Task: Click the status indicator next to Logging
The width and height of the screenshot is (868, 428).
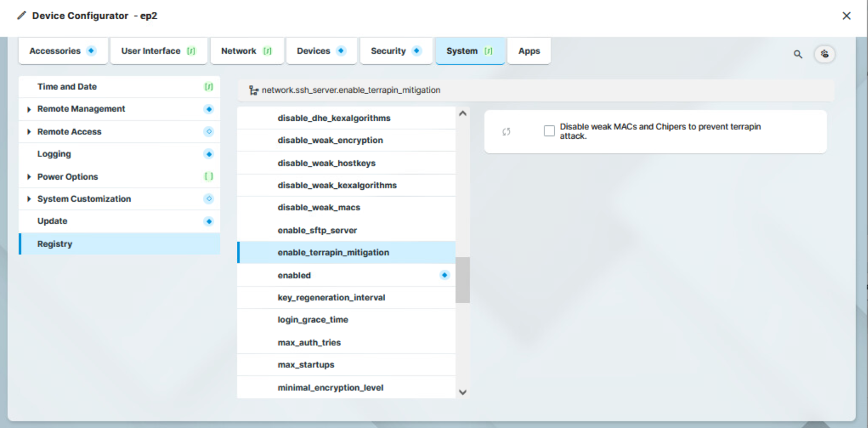Action: click(x=209, y=154)
